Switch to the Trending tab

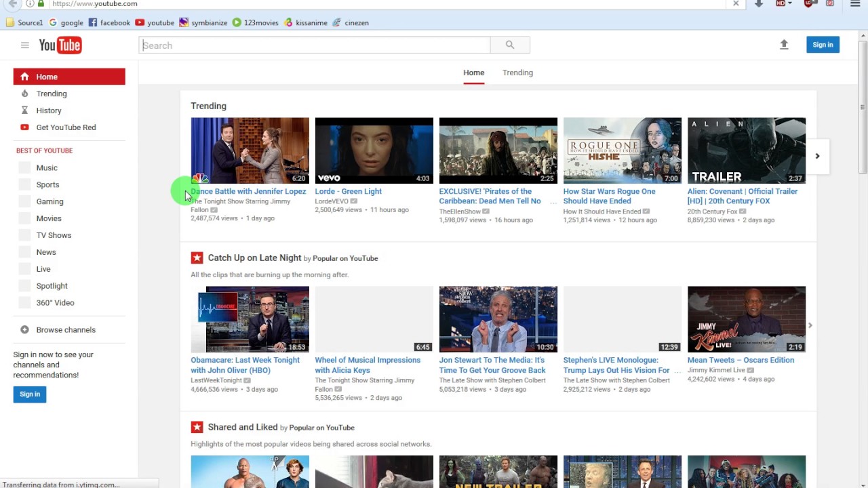(517, 73)
